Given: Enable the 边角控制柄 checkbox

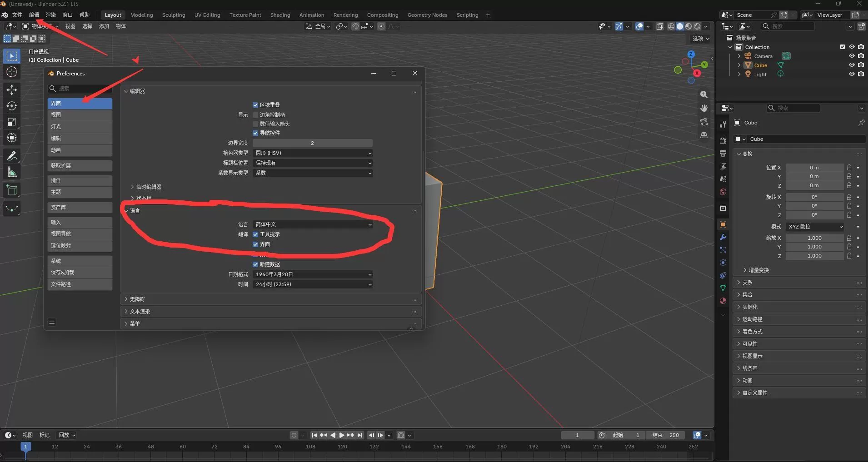Looking at the screenshot, I should coord(255,115).
